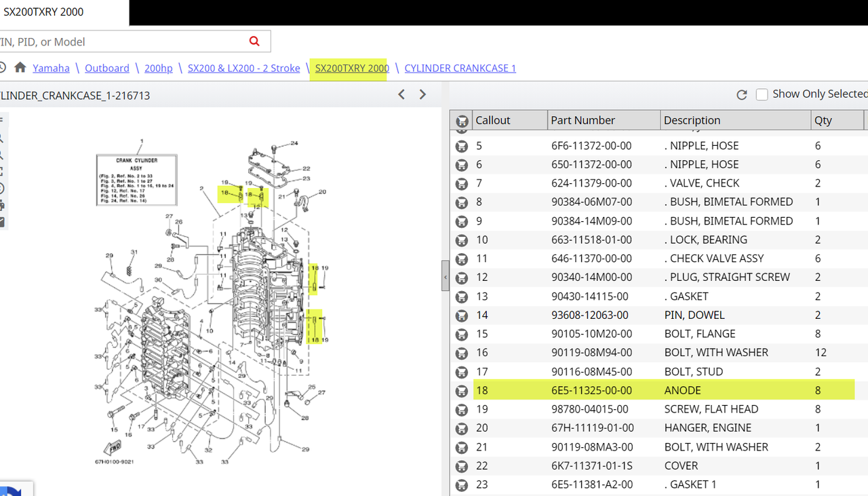The height and width of the screenshot is (496, 868).
Task: Select BOLT, STUD description
Action: click(693, 372)
